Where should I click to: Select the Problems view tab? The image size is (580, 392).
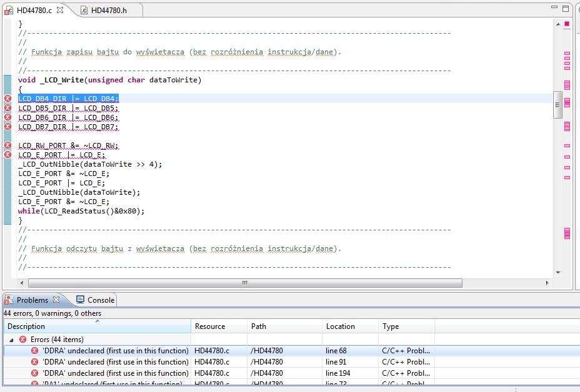(32, 300)
